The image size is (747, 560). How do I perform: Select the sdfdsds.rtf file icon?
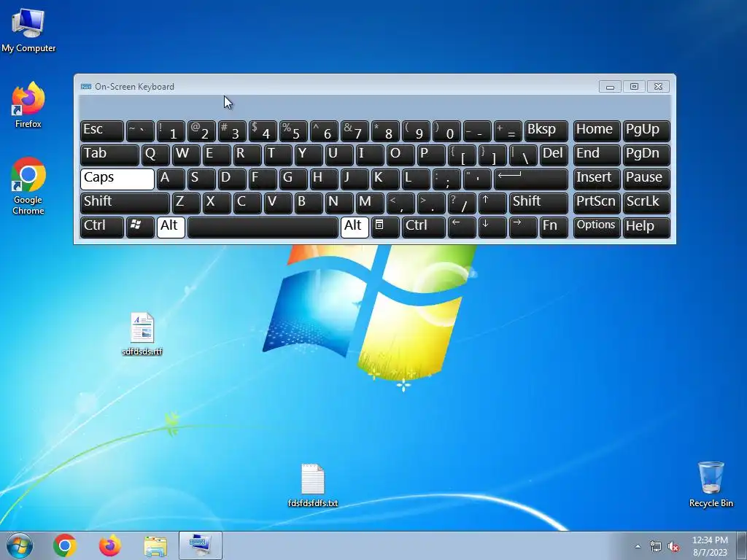(142, 334)
